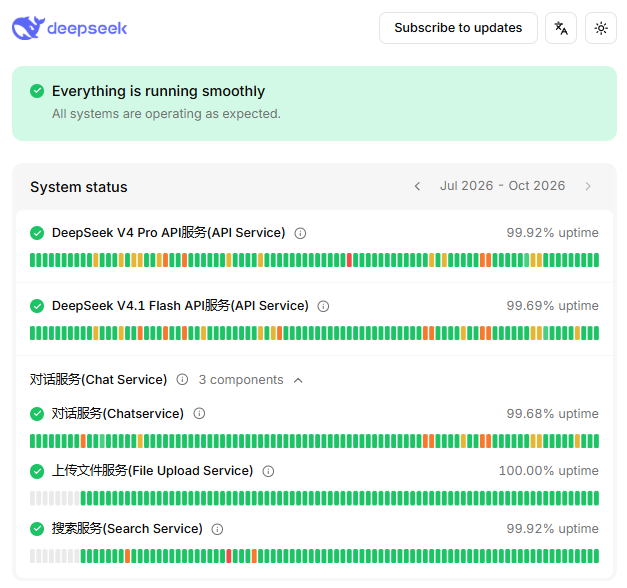The height and width of the screenshot is (588, 627).
Task: Click the 3 components label
Action: pos(241,380)
